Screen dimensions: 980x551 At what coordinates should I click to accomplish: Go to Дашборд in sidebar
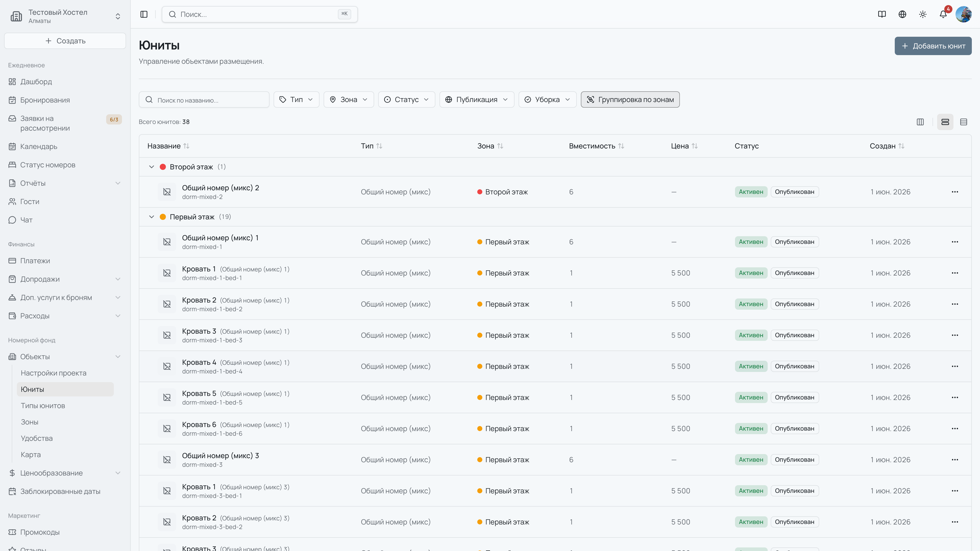click(x=65, y=82)
